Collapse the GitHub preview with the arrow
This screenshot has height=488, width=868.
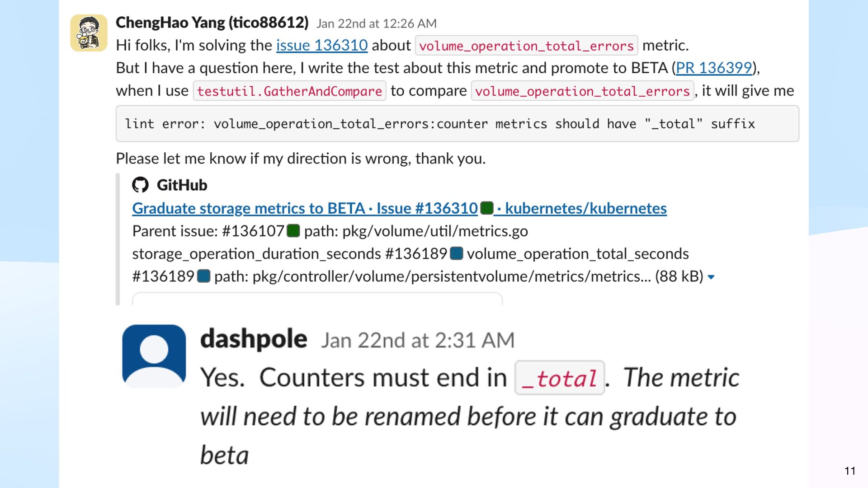(x=711, y=277)
